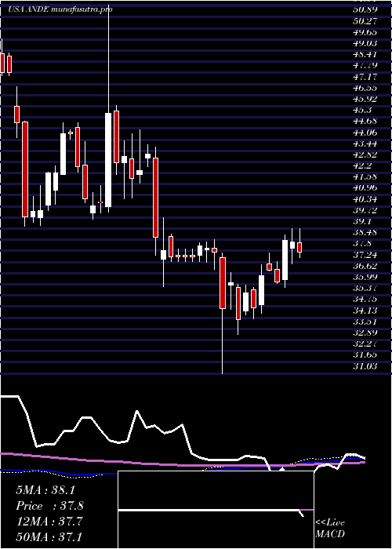Select the 39.1 price axis label
This screenshot has width=392, height=549.
pyautogui.click(x=362, y=221)
